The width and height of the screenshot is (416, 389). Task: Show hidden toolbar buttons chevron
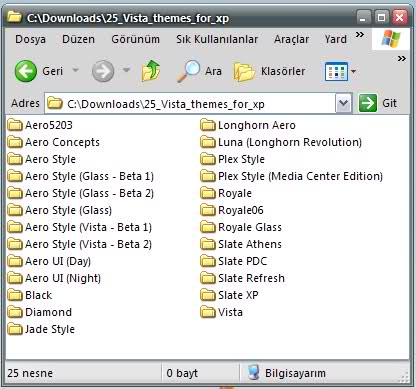(402, 59)
